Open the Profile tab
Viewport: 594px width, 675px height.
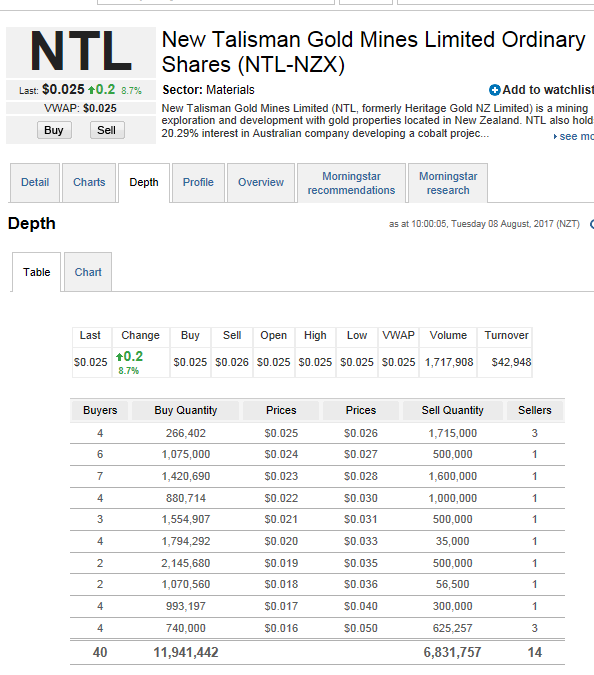[198, 183]
